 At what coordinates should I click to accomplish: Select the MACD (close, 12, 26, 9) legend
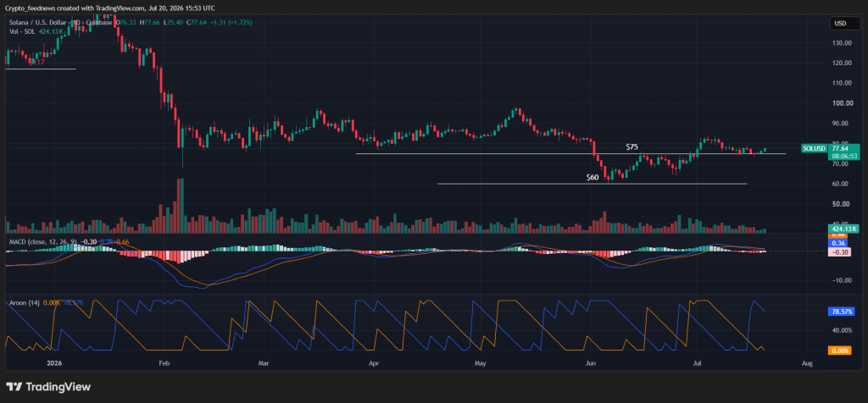tap(44, 241)
